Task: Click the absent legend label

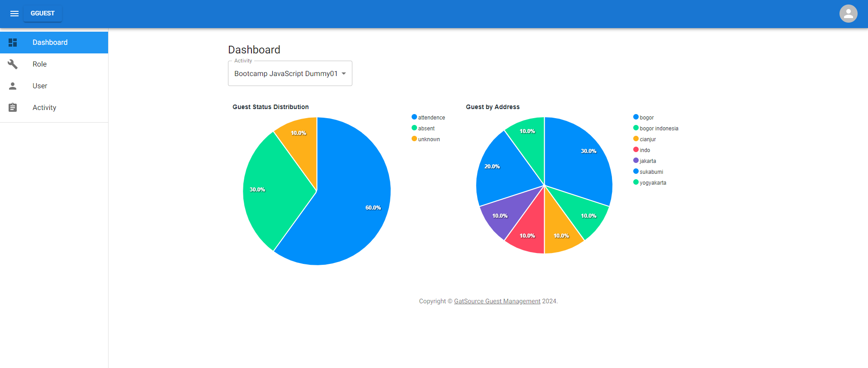Action: [426, 129]
